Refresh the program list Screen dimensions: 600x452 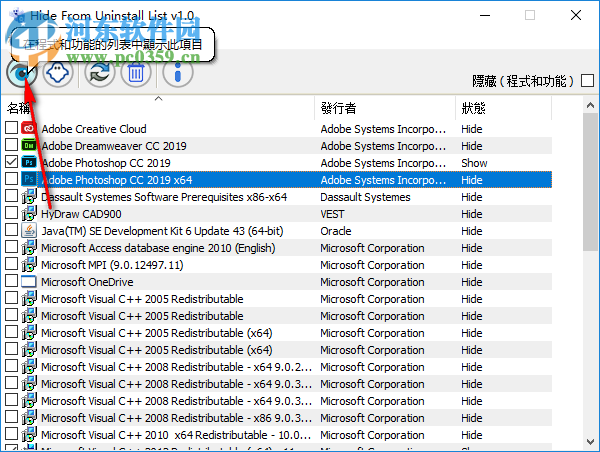pos(100,72)
